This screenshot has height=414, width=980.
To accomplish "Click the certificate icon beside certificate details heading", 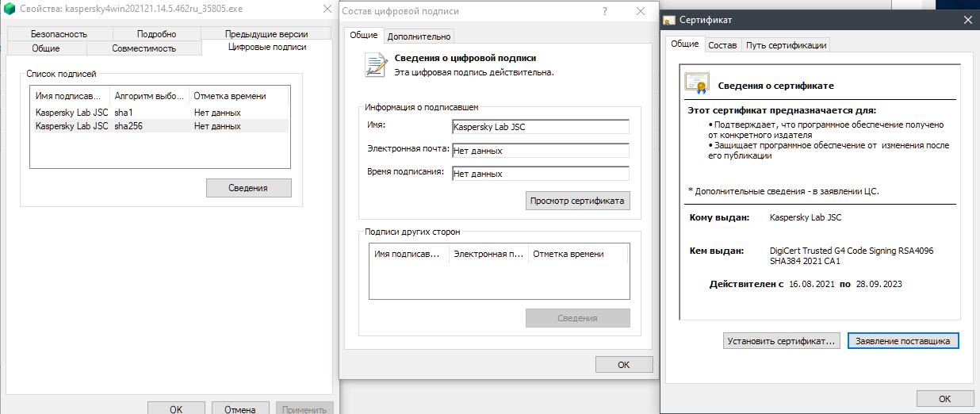I will point(697,83).
